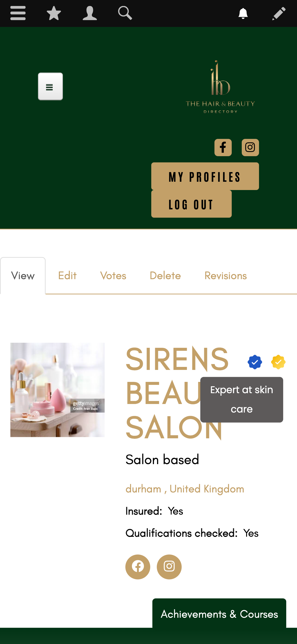The width and height of the screenshot is (297, 644).
Task: Visit the salon's Instagram round icon
Action: (169, 567)
